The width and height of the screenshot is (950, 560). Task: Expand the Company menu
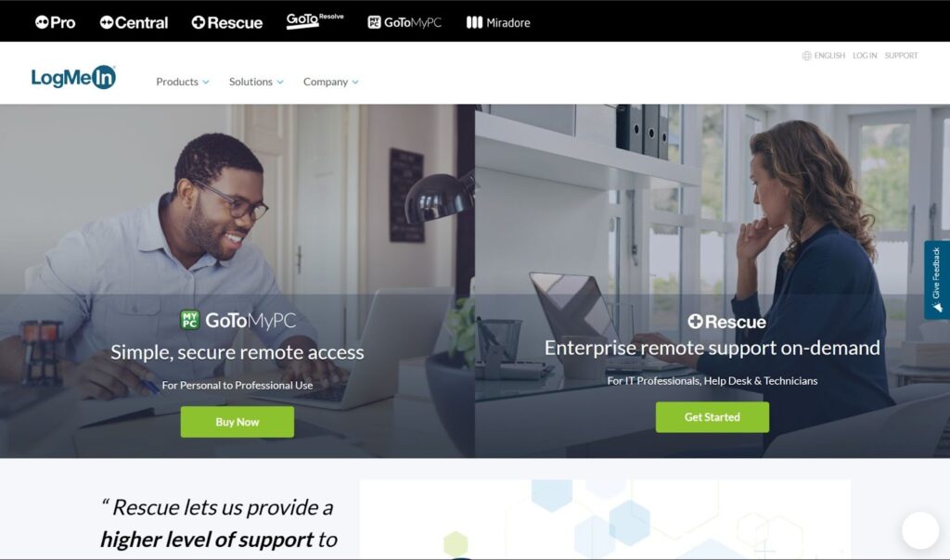331,82
